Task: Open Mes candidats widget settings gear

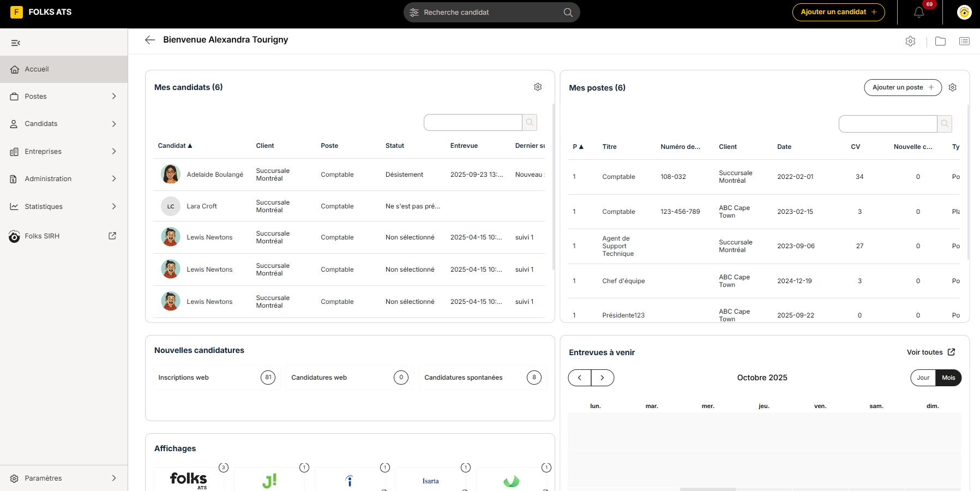Action: point(538,87)
